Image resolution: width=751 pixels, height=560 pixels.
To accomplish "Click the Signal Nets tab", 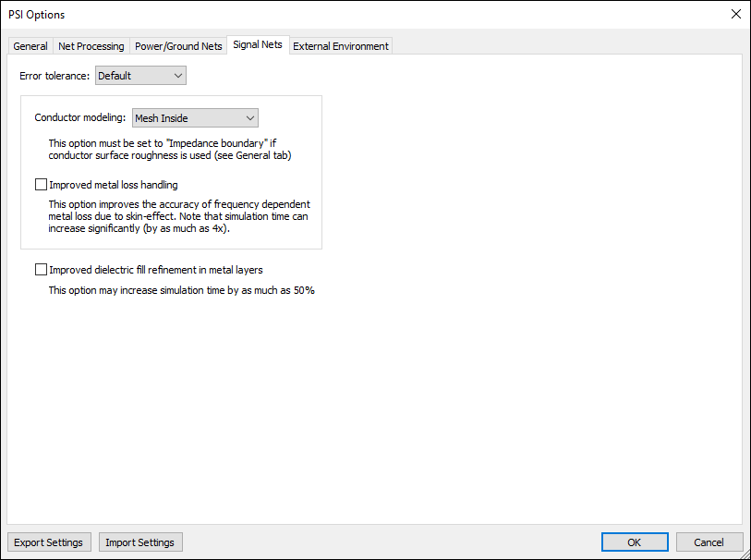I will pos(258,44).
